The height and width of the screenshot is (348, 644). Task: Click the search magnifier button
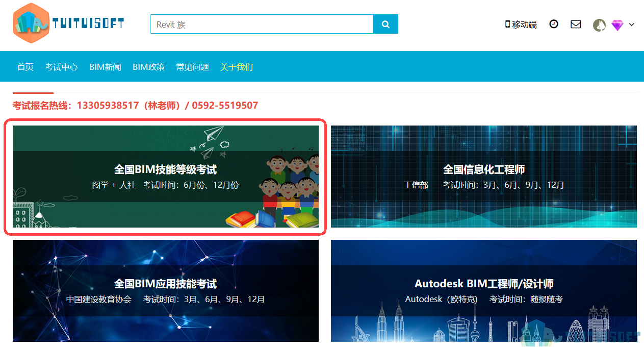click(x=385, y=24)
